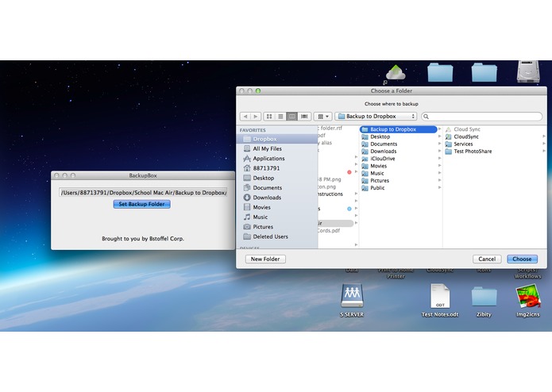Click the Choose where to backup label
This screenshot has height=392, width=552.
tap(392, 104)
